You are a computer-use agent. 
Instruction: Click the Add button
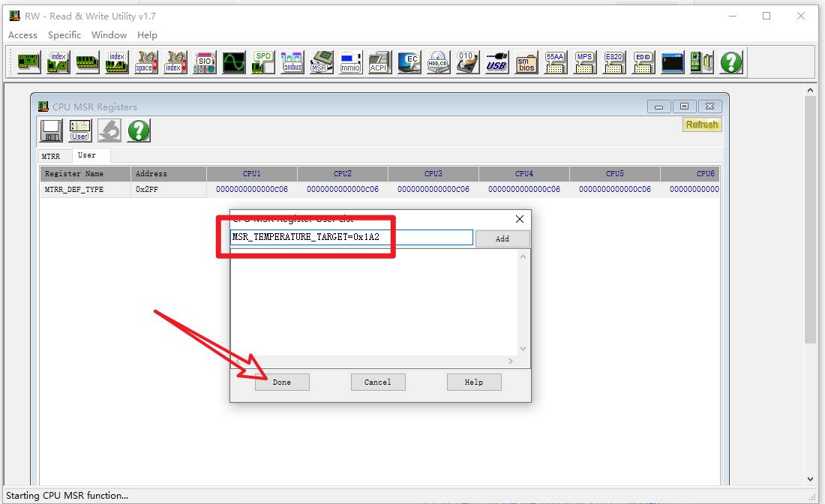pyautogui.click(x=502, y=238)
